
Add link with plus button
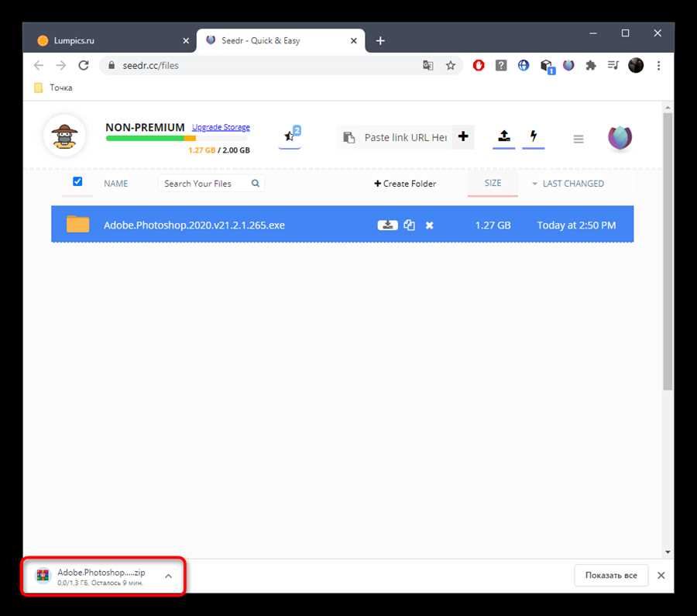[463, 136]
